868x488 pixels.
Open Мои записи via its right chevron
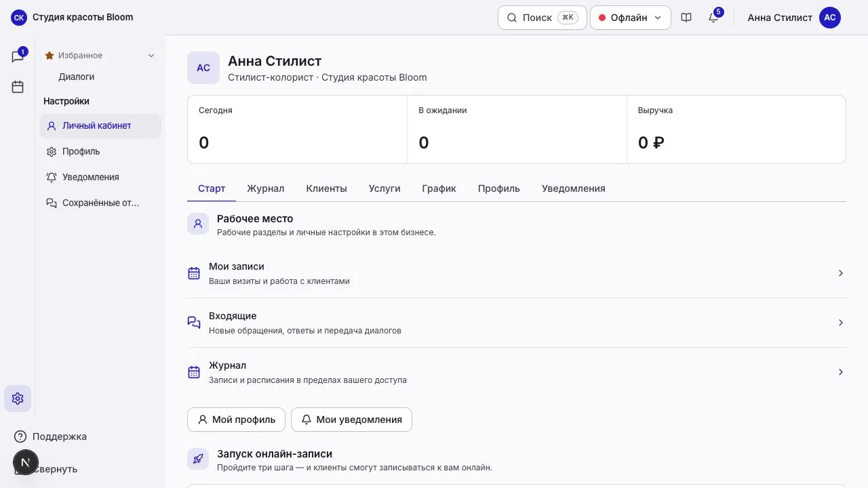[x=841, y=273]
